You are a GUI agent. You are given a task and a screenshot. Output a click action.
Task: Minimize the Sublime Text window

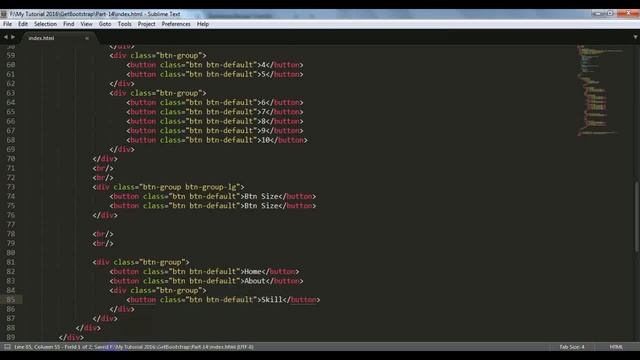click(x=598, y=13)
